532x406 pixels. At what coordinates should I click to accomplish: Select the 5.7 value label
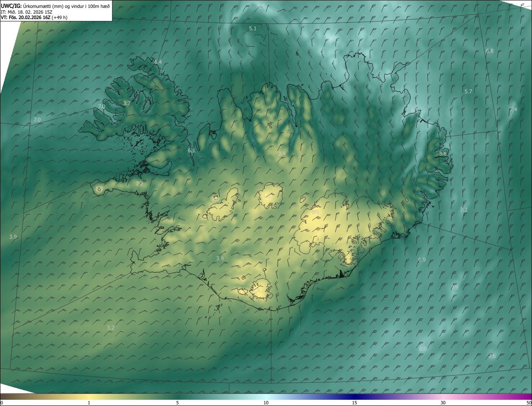click(468, 91)
